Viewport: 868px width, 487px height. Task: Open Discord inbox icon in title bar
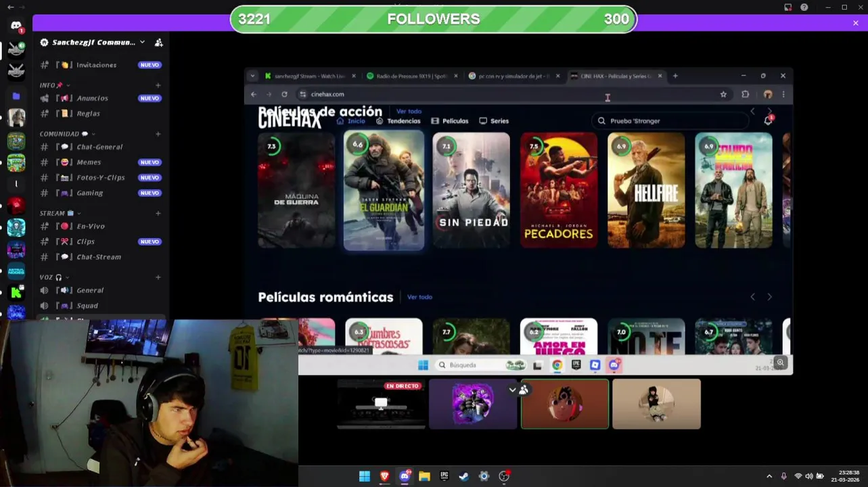point(788,7)
